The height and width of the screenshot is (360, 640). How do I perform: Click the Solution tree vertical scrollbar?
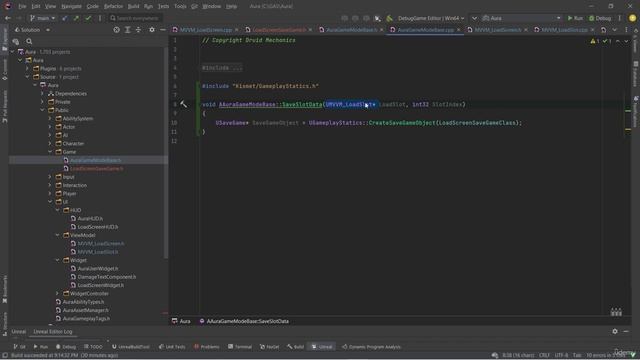coord(166,153)
